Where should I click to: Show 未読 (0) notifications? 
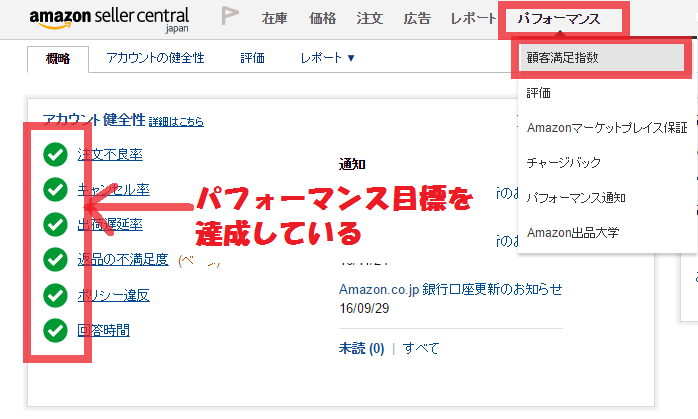pos(361,348)
